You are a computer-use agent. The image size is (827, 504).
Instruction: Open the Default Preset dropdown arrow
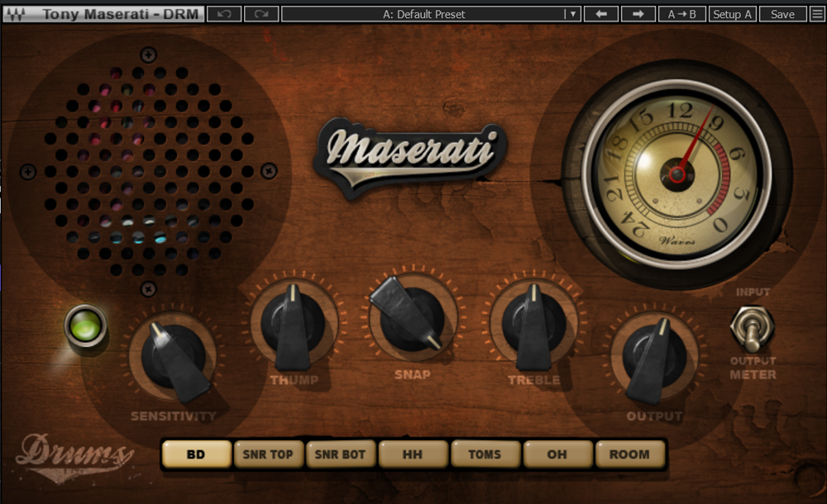[x=573, y=14]
